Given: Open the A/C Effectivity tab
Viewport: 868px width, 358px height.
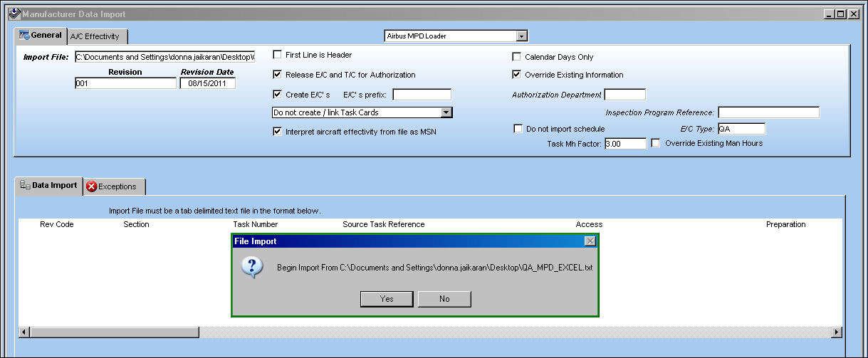Looking at the screenshot, I should [x=98, y=36].
